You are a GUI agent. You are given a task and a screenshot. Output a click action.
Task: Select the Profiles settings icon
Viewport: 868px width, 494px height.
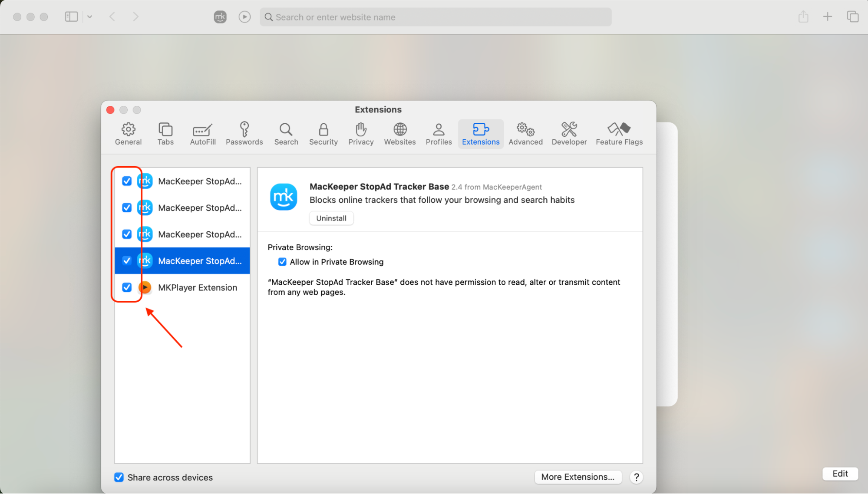[438, 134]
